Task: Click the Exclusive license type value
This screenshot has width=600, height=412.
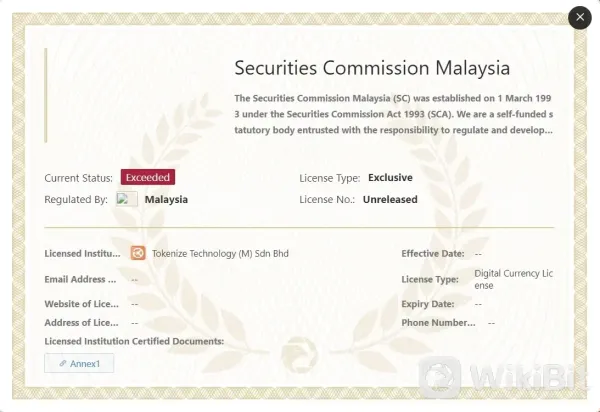Action: tap(390, 177)
